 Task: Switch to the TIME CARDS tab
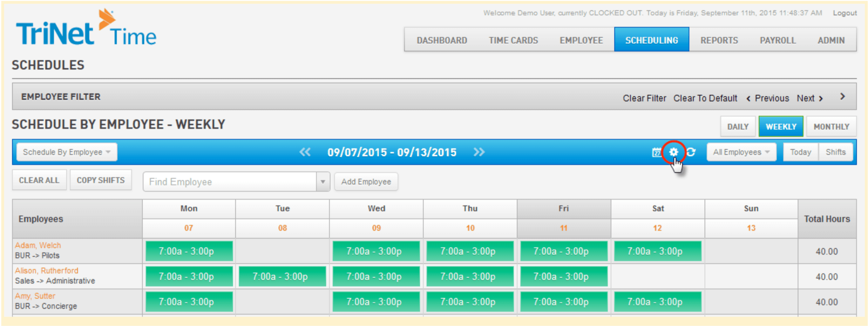coord(513,40)
